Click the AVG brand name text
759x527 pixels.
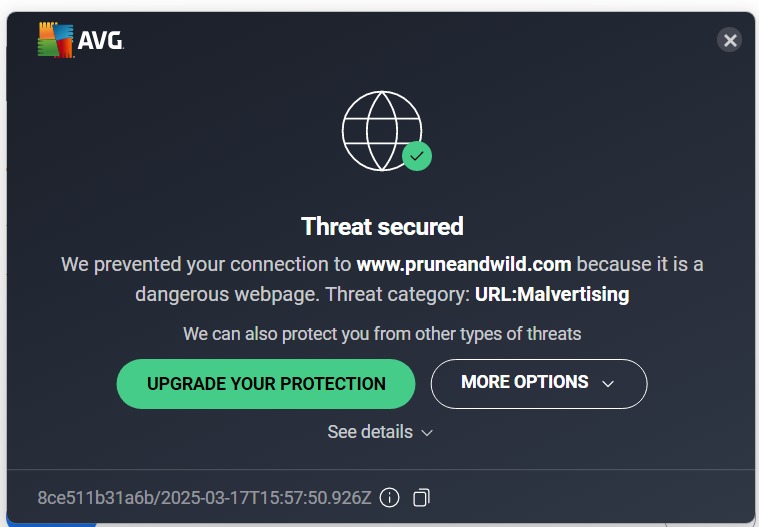[x=103, y=41]
